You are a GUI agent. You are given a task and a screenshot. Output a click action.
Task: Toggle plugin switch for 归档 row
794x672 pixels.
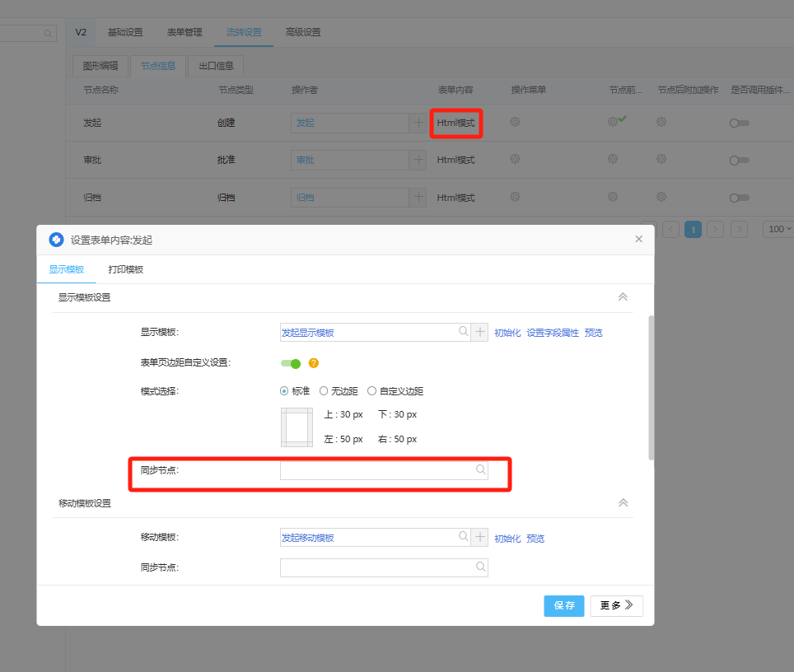pyautogui.click(x=739, y=198)
